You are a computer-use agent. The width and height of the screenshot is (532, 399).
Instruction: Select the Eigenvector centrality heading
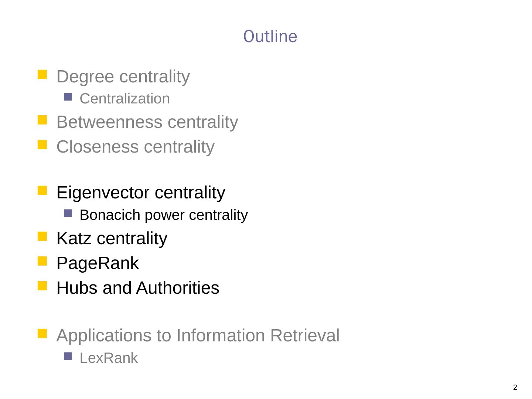(x=140, y=193)
